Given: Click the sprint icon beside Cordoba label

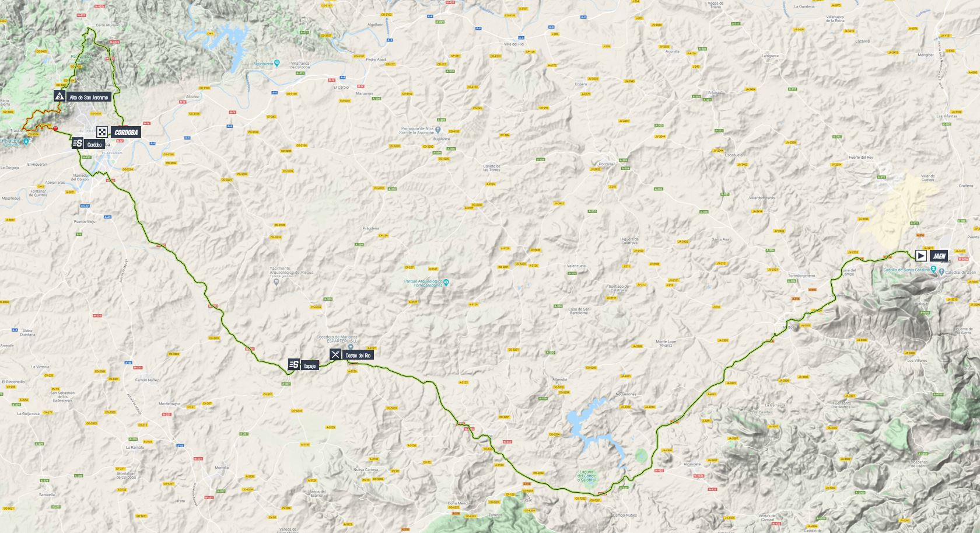Looking at the screenshot, I should click(78, 143).
